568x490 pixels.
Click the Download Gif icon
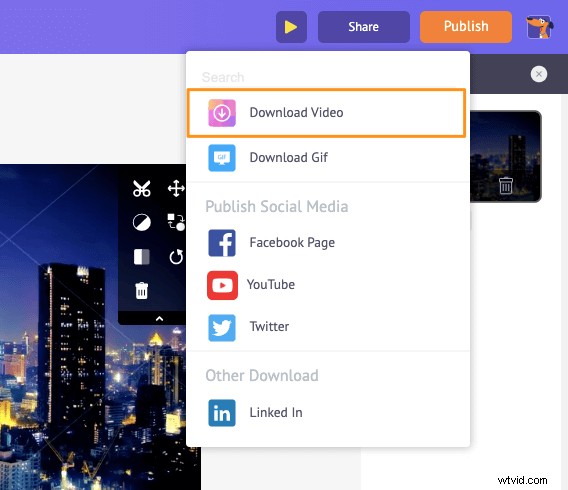(222, 158)
